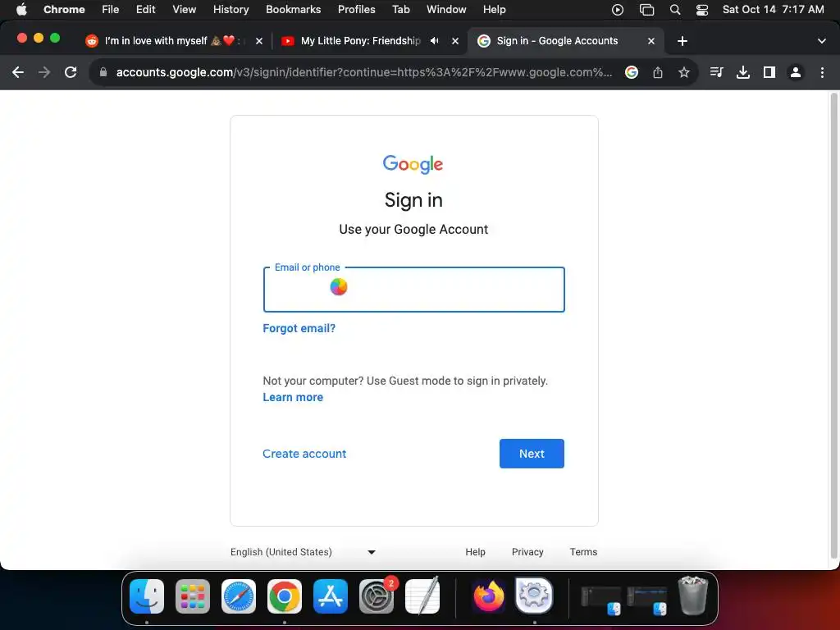Image resolution: width=840 pixels, height=630 pixels.
Task: Open macOS Control Center toggles icon
Action: tap(702, 10)
